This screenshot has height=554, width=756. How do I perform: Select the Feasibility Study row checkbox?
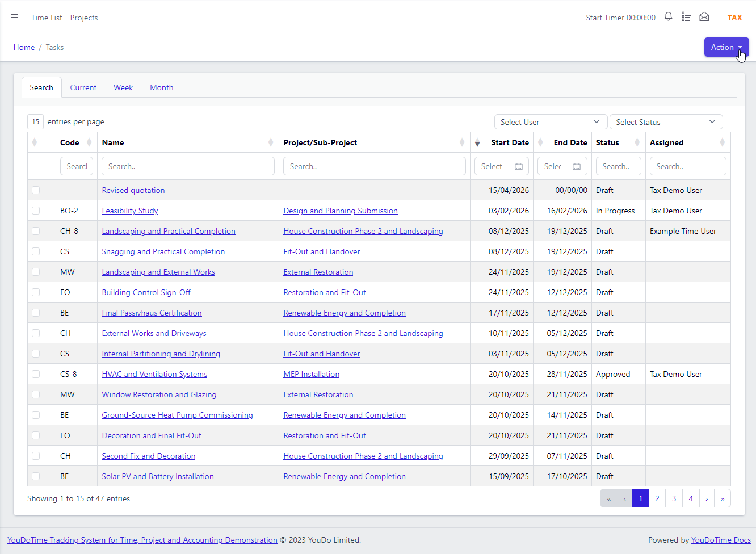coord(36,211)
